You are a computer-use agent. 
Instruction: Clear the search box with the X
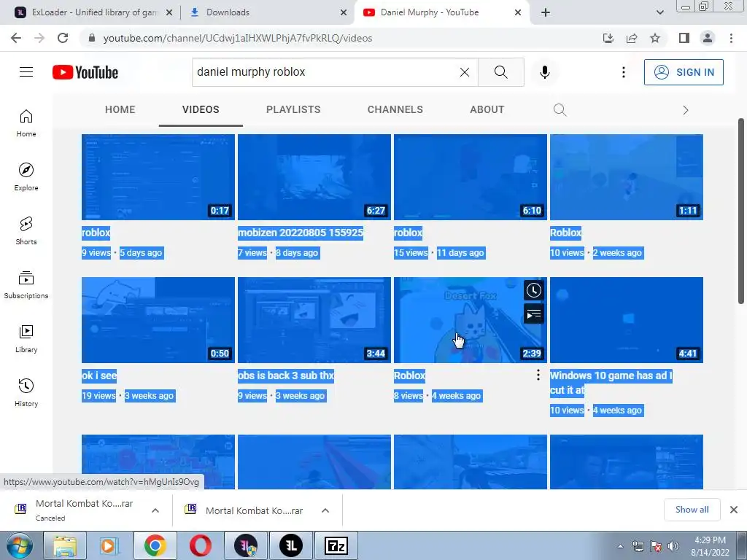tap(465, 72)
